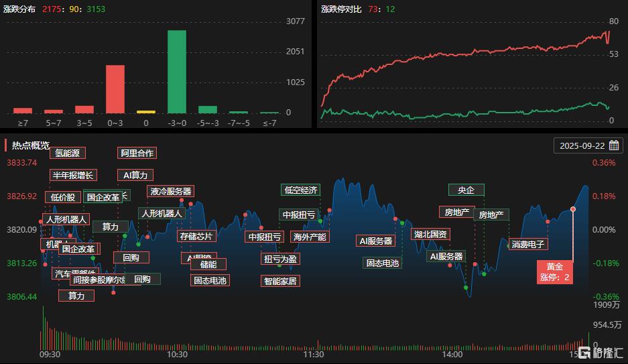Click the 智能家居 label

[279, 281]
